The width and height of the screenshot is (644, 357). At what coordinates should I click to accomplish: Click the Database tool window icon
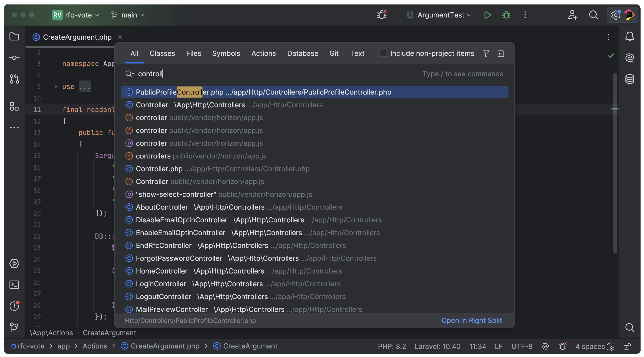coord(629,79)
